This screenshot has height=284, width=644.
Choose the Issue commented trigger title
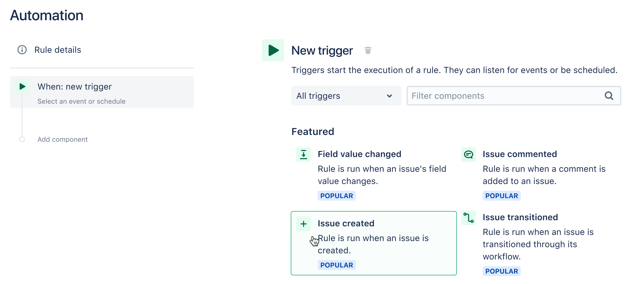(520, 154)
